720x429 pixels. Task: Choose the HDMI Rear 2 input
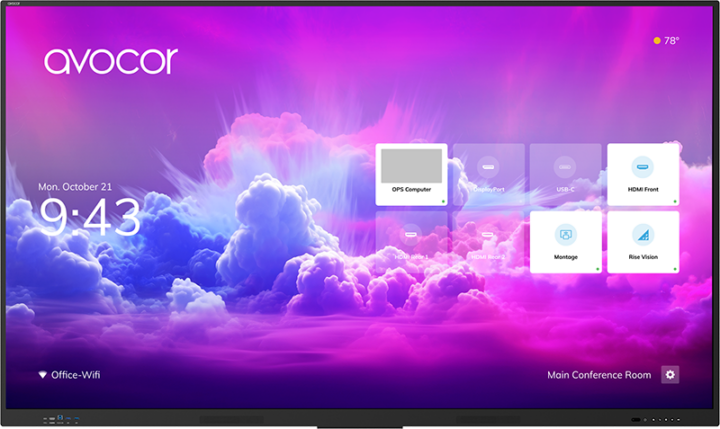coord(488,242)
